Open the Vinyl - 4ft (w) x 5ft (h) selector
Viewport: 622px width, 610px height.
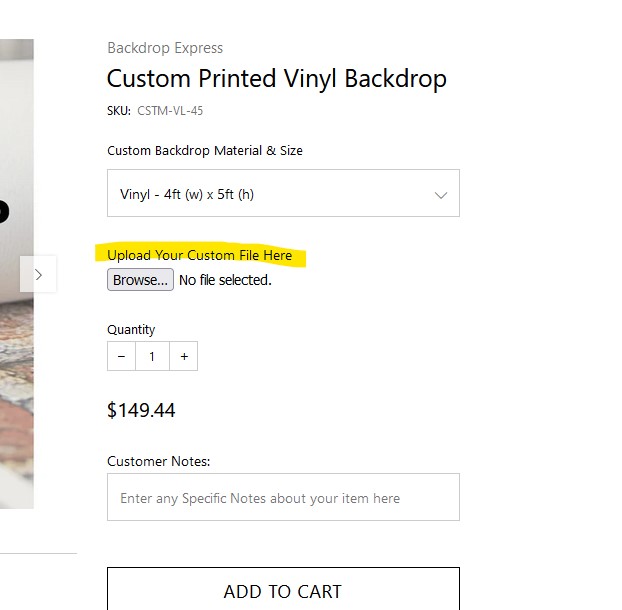283,193
